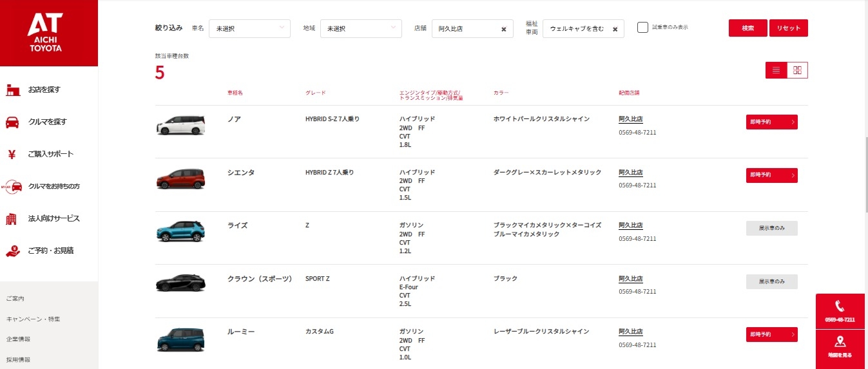
Task: Click the リセット button
Action: coord(789,28)
